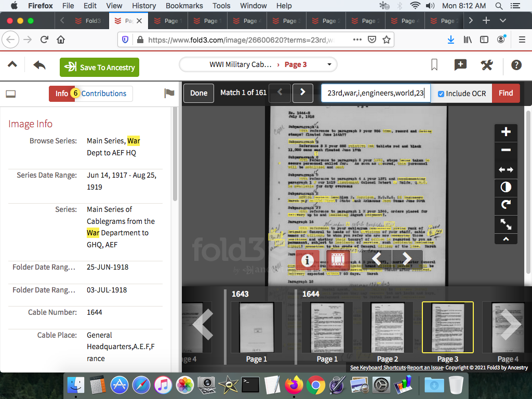Viewport: 532px width, 399px height.
Task: Zoom in with the plus button
Action: (506, 132)
